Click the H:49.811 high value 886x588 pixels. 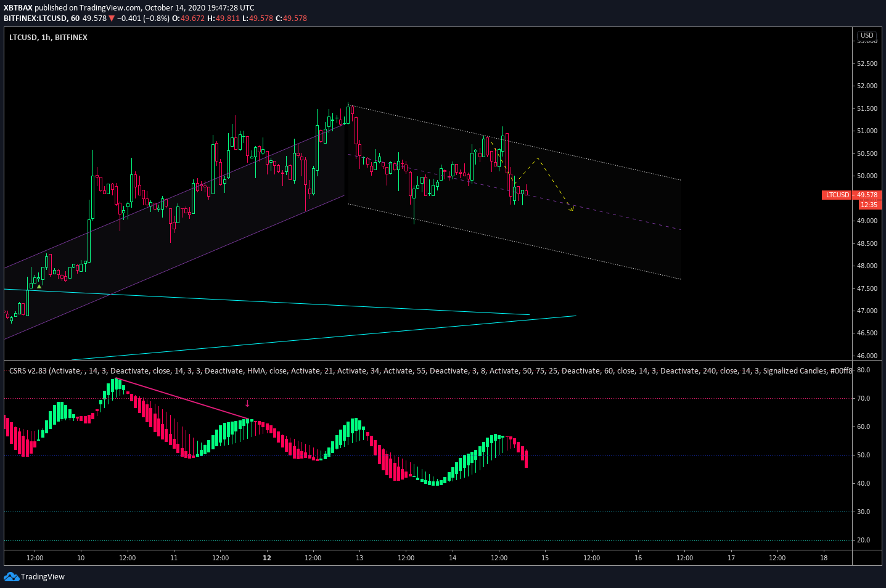[x=223, y=18]
